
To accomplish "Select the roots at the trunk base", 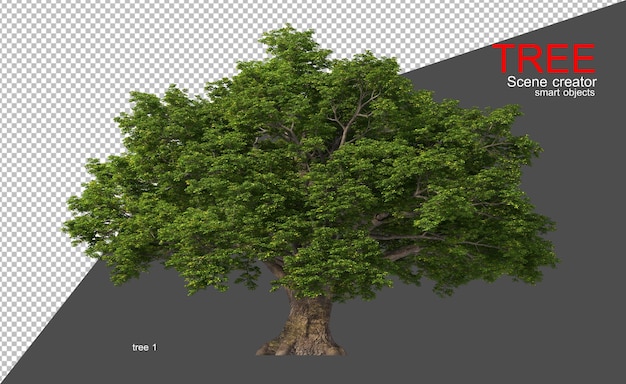I will click(300, 348).
